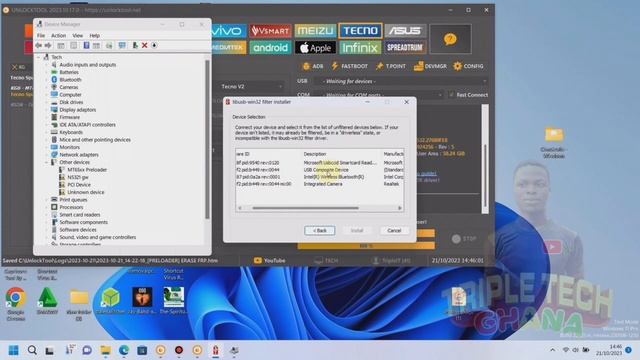Click the horizontal scrollbar in device list
The width and height of the screenshot is (640, 360).
coord(305,208)
